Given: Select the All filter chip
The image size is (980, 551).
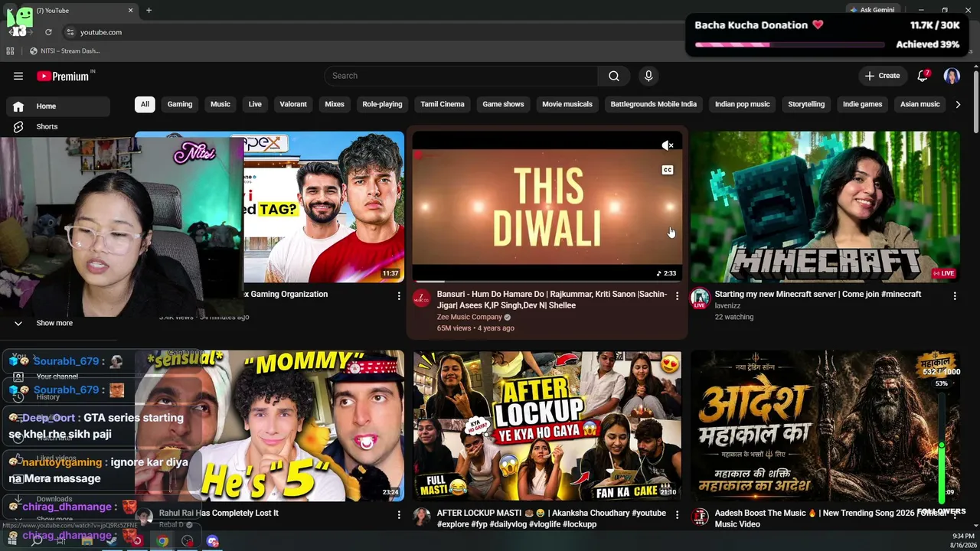Looking at the screenshot, I should tap(145, 104).
